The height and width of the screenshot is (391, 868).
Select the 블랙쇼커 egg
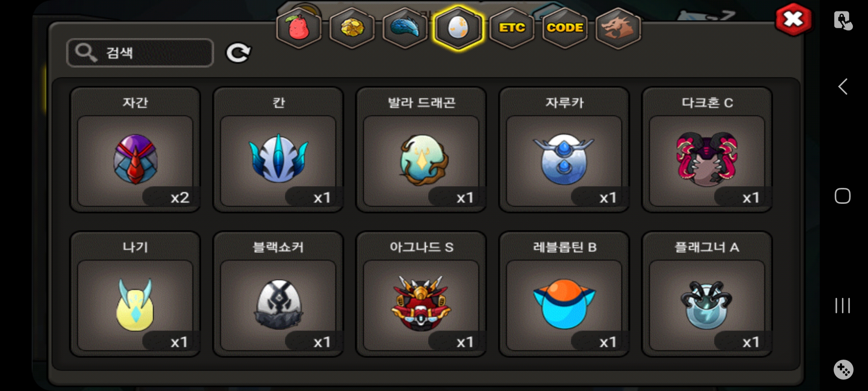[278, 294]
